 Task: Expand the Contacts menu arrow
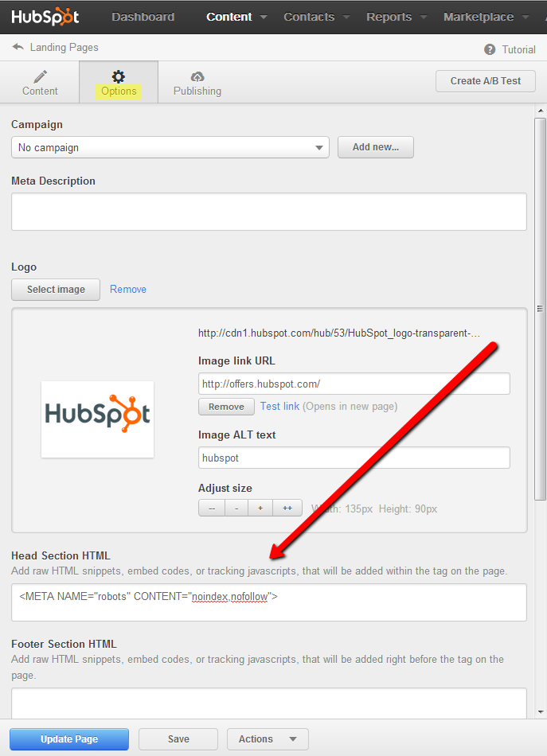point(346,18)
